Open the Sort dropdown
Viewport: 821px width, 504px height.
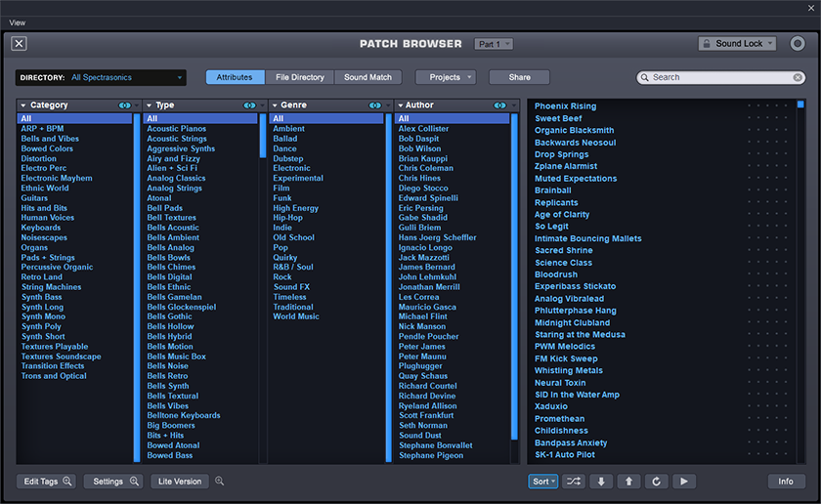coord(543,481)
